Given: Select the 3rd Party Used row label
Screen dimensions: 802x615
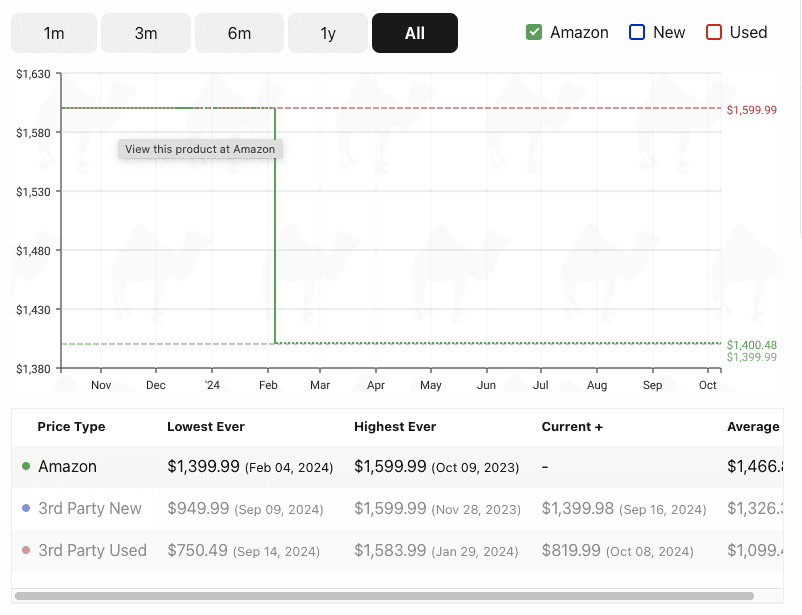Looking at the screenshot, I should [92, 551].
